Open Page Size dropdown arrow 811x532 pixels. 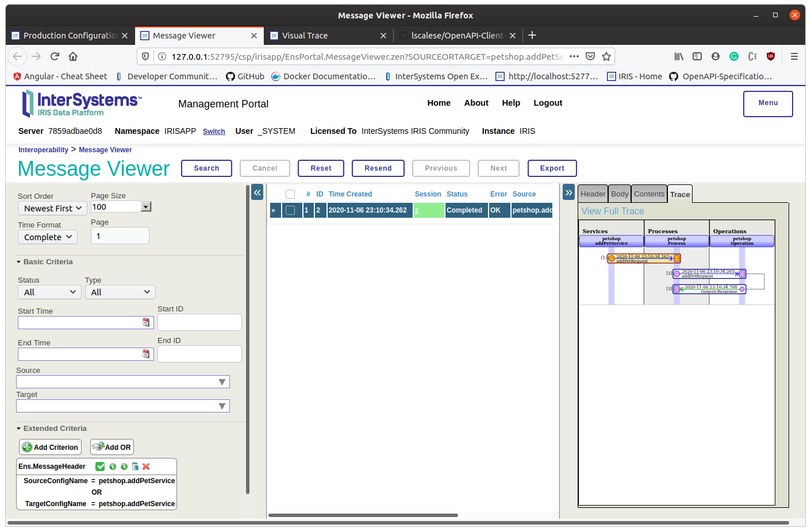coord(146,207)
